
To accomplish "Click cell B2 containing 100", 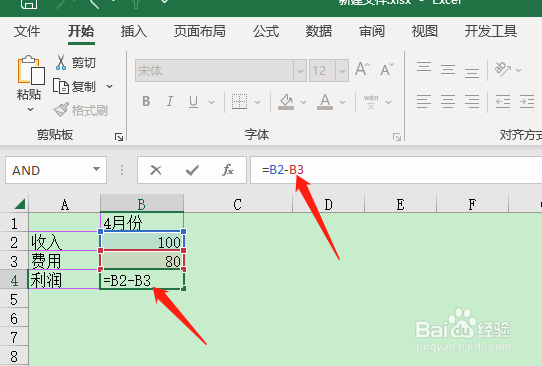I will click(142, 242).
